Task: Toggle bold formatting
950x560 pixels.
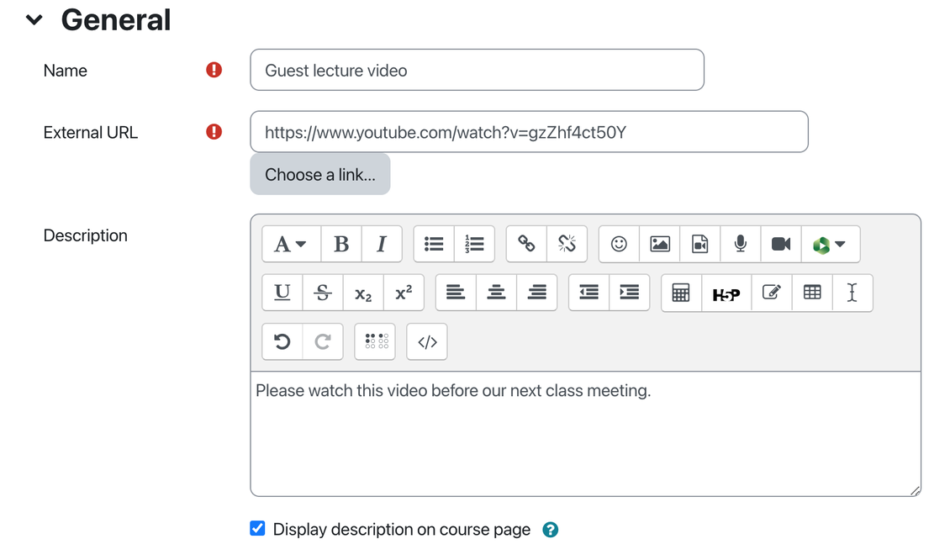Action: [x=341, y=244]
